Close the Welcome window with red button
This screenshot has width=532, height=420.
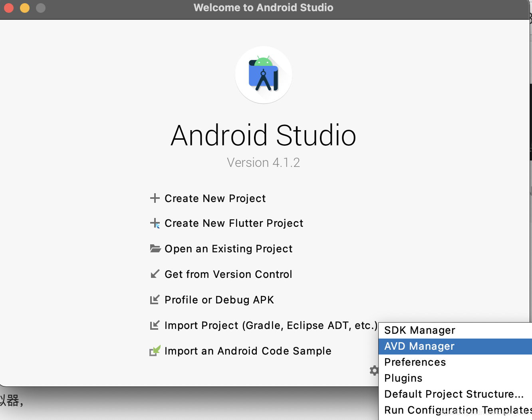9,8
